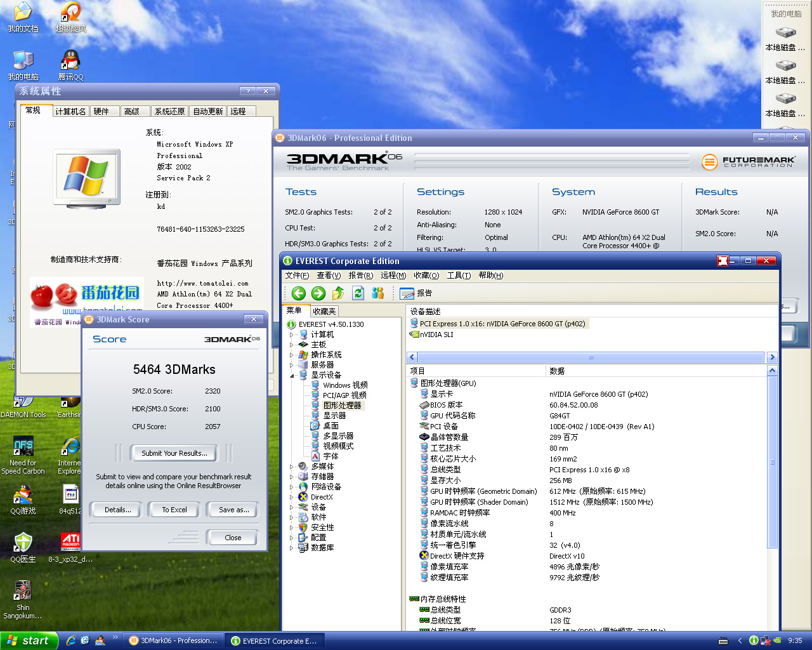This screenshot has width=812, height=650.
Task: Switch to the 硬件 tab in System Properties
Action: (x=101, y=112)
